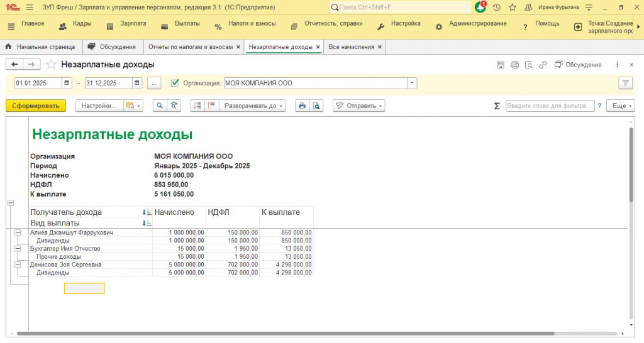Open the history clock icon
644x343 pixels.
click(x=497, y=8)
